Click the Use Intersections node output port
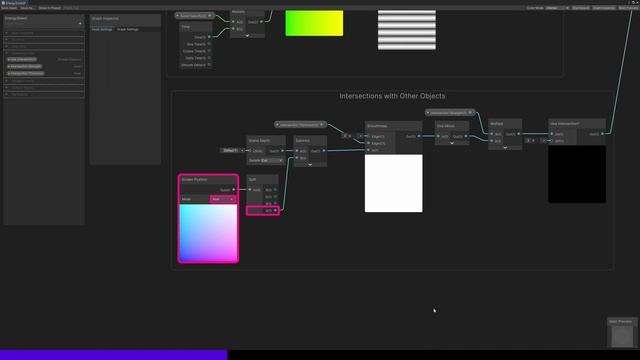 click(602, 134)
